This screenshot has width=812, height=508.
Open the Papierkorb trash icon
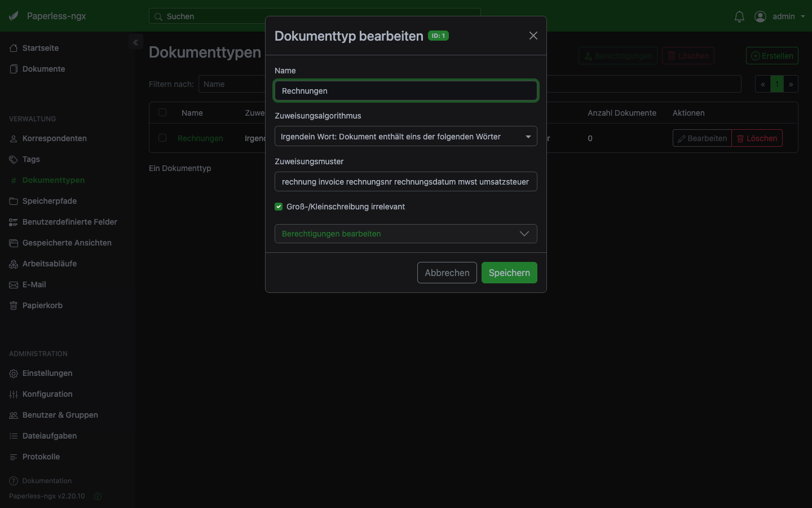click(x=13, y=305)
